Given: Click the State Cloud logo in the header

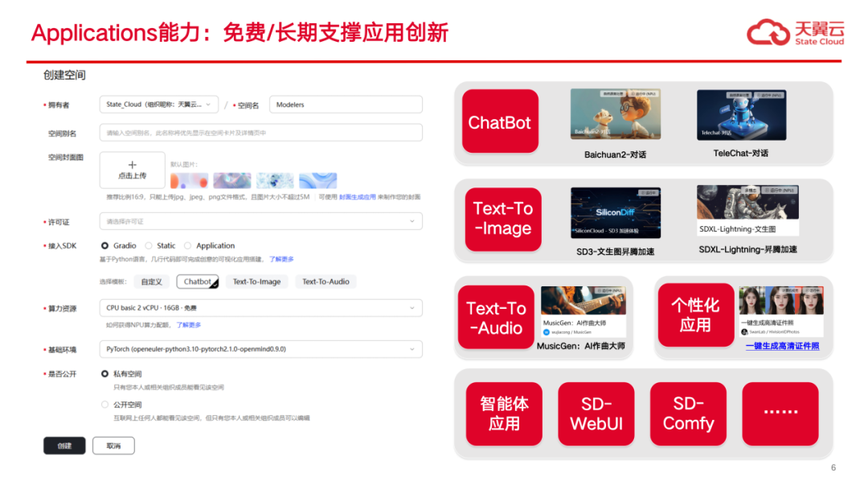Looking at the screenshot, I should click(x=794, y=33).
